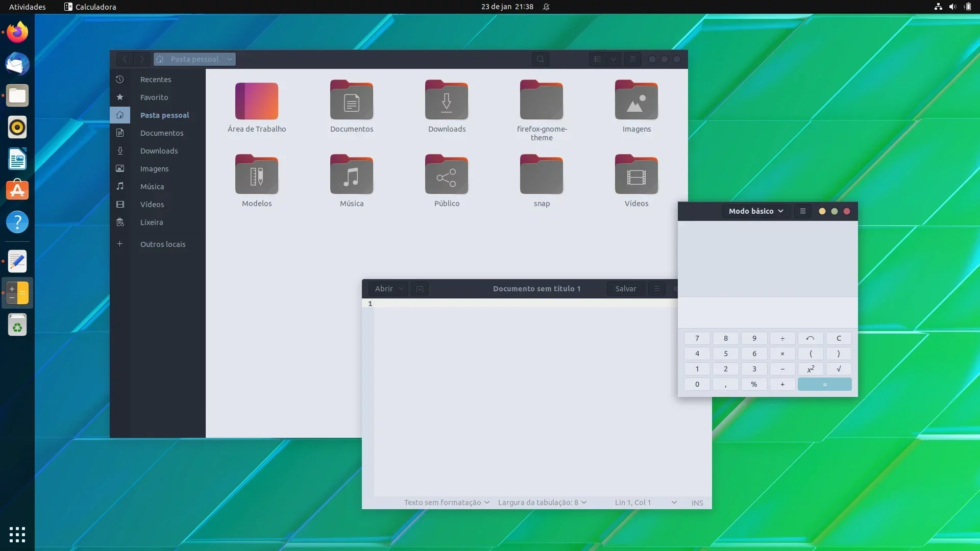980x551 pixels.
Task: Open Ubuntu Software store icon
Action: pyautogui.click(x=17, y=191)
